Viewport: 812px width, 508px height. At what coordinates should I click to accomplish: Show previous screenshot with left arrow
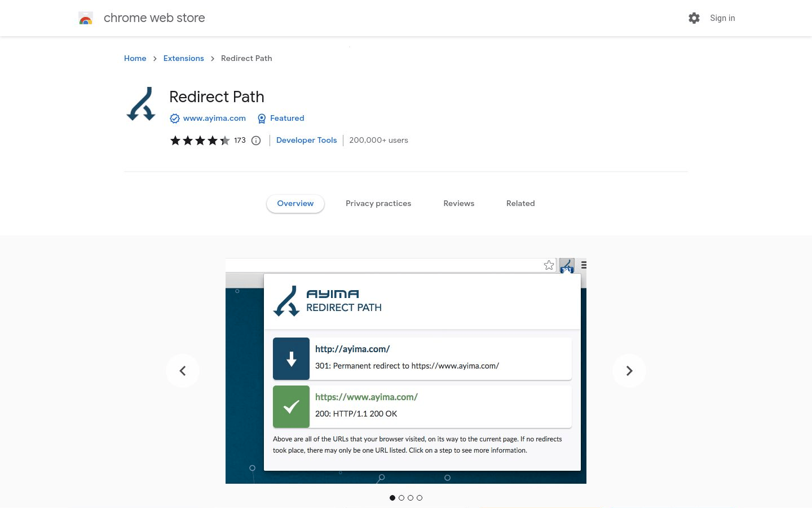point(183,371)
